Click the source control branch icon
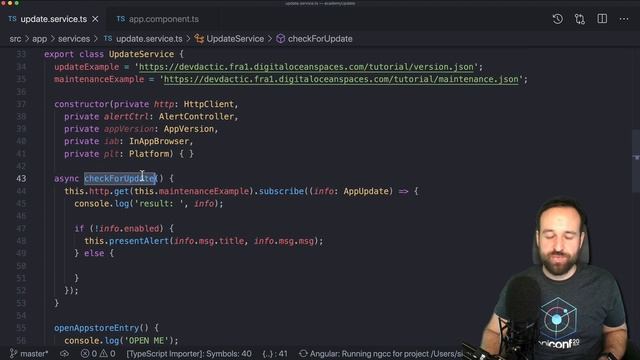 (x=13, y=353)
